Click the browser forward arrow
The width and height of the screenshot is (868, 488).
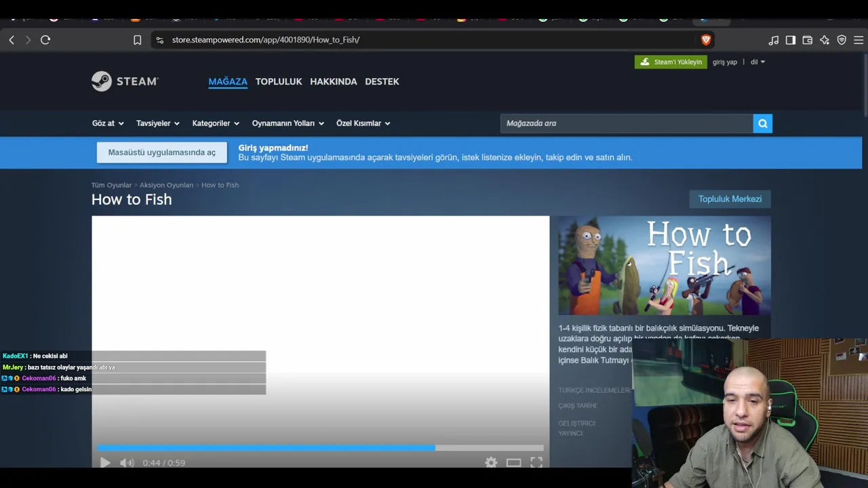click(28, 40)
